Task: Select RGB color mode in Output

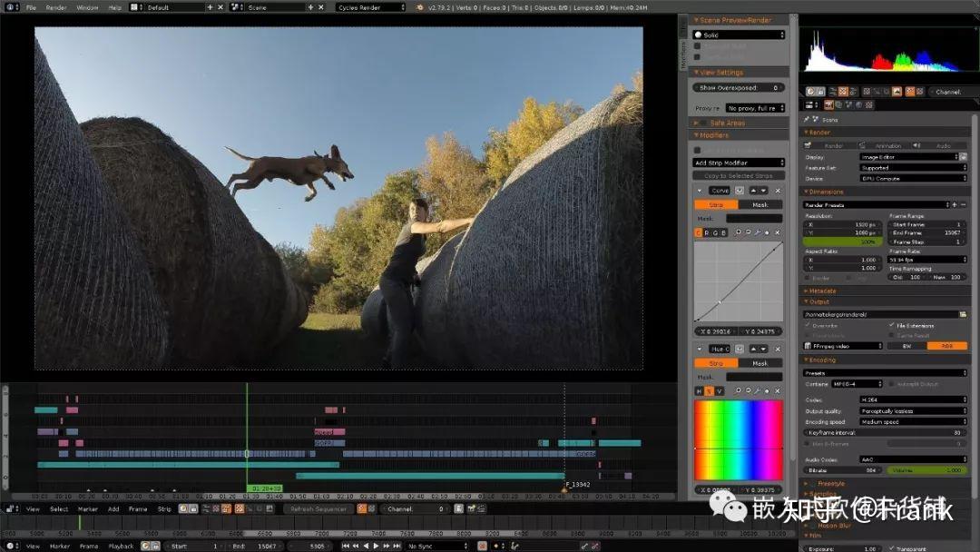Action: [946, 346]
